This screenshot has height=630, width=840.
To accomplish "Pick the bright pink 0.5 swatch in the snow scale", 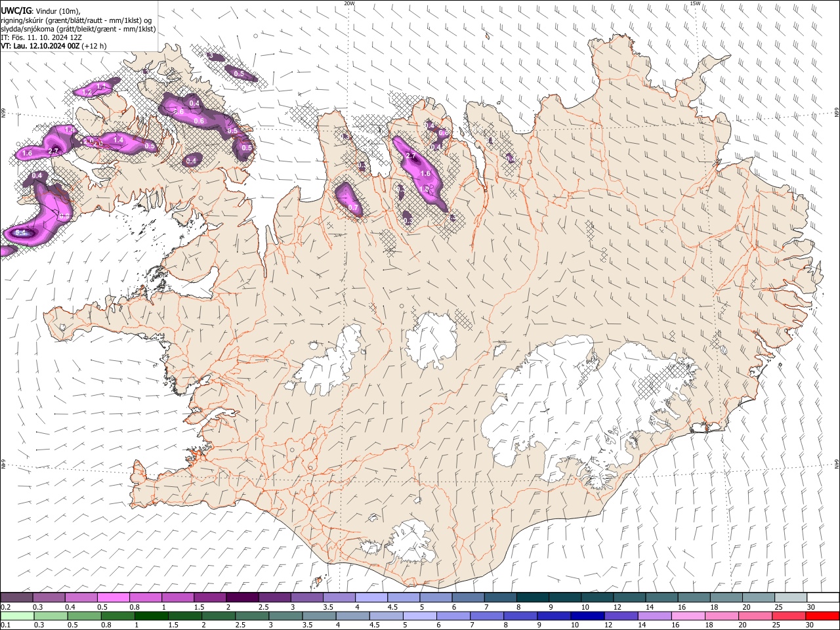I will tap(113, 597).
